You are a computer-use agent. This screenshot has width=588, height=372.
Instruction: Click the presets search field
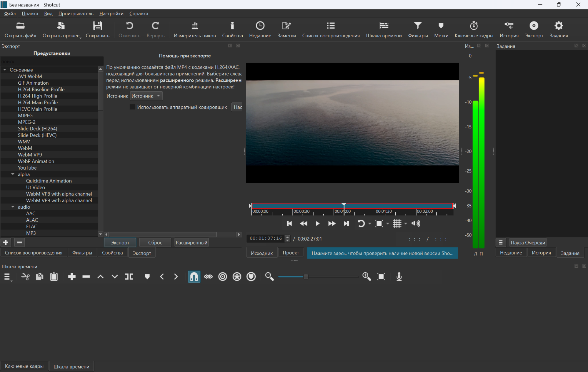[x=52, y=61]
